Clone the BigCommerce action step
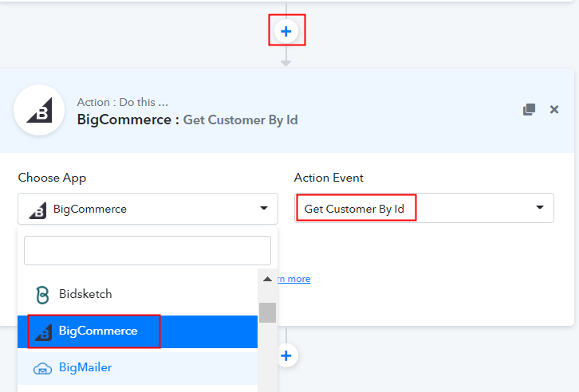 529,109
